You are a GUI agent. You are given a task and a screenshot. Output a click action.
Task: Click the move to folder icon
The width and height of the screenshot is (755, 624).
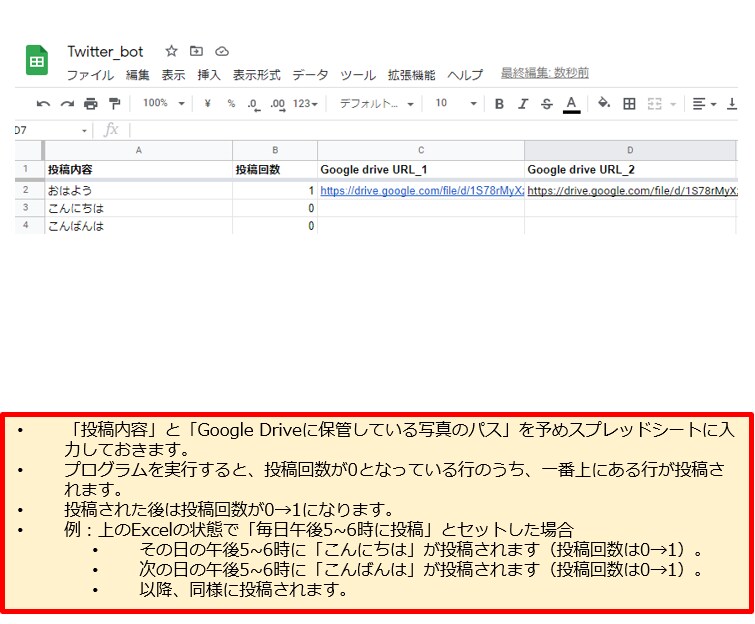(x=196, y=51)
